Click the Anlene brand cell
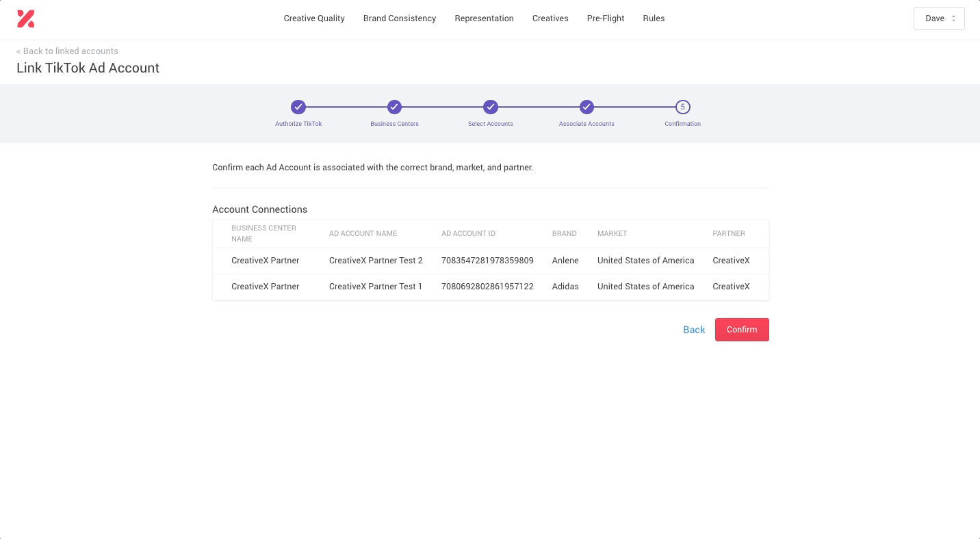This screenshot has width=980, height=539. [x=565, y=261]
